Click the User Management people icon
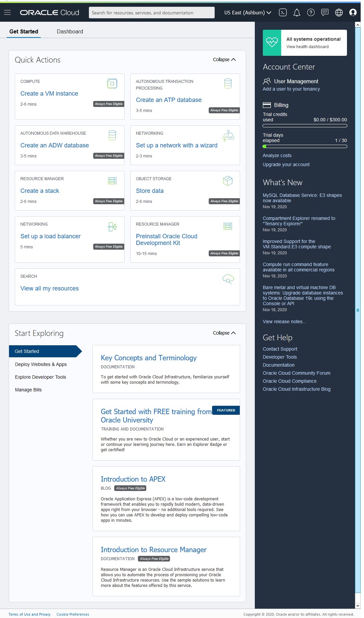This screenshot has height=618, width=364. [x=267, y=81]
